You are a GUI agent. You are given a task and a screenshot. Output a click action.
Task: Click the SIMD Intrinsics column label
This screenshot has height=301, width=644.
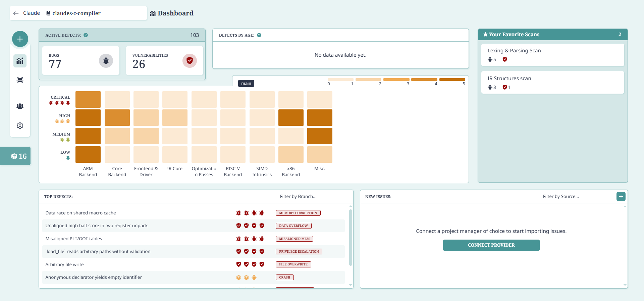point(262,171)
